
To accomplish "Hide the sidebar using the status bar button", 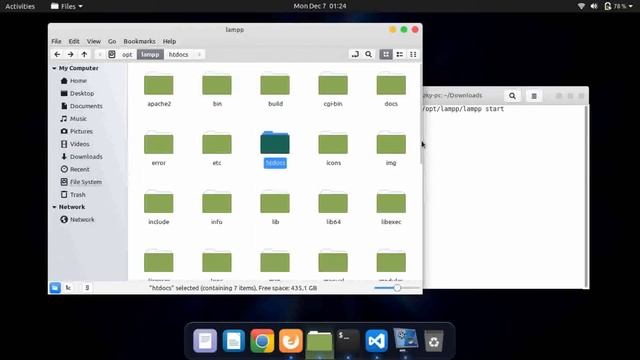I will 87,288.
